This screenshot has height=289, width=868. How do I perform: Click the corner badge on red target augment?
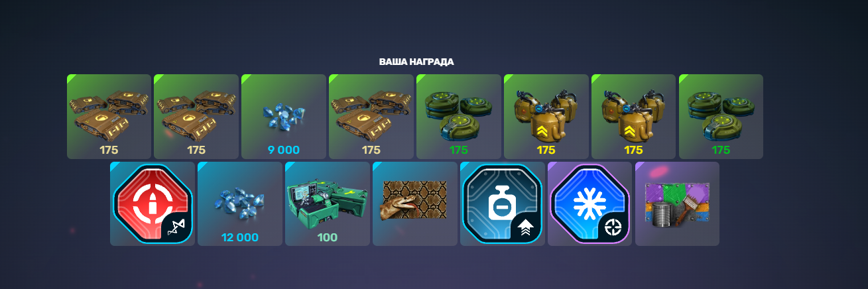[x=176, y=227]
